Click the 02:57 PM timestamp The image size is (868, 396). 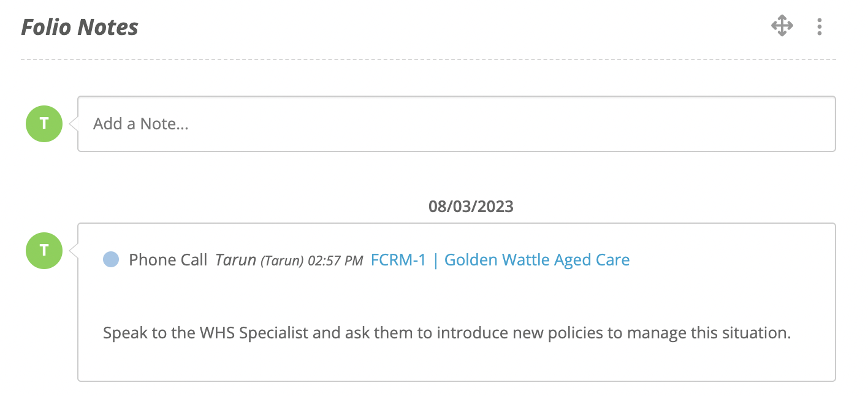pos(335,261)
